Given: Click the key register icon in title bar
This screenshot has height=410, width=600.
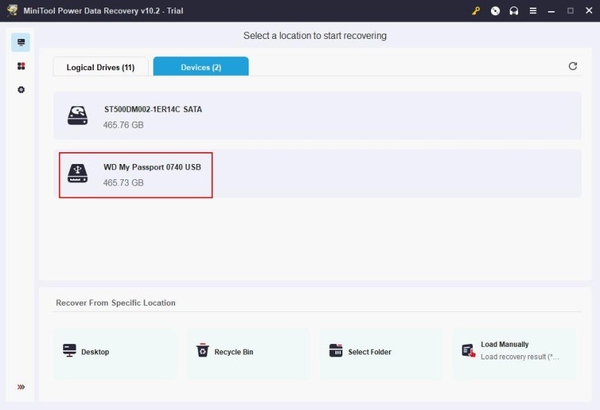Looking at the screenshot, I should [476, 11].
